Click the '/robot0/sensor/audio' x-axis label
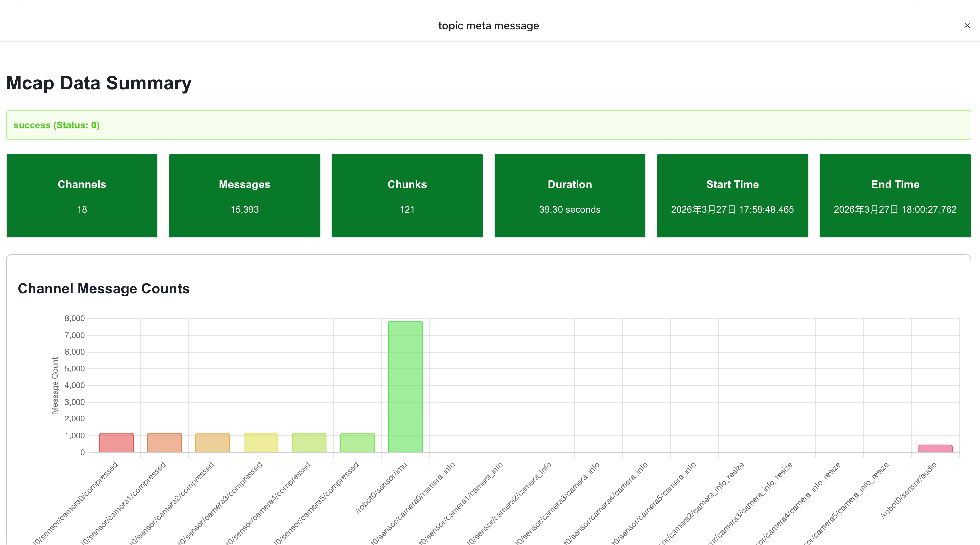980x545 pixels. [909, 490]
